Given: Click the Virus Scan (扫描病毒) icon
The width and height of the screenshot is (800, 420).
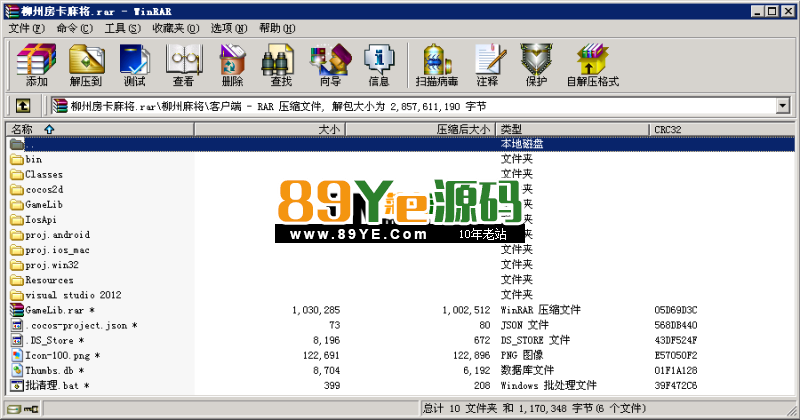Looking at the screenshot, I should 437,65.
